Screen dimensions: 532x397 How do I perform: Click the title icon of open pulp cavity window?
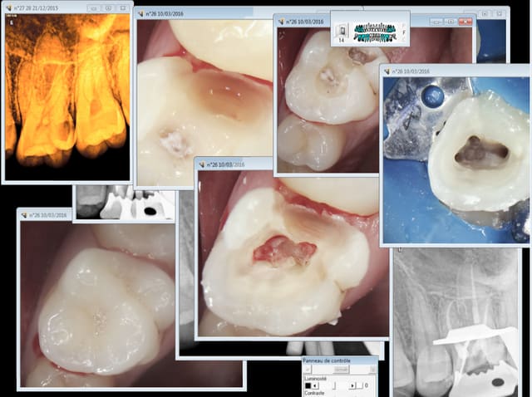(x=202, y=165)
